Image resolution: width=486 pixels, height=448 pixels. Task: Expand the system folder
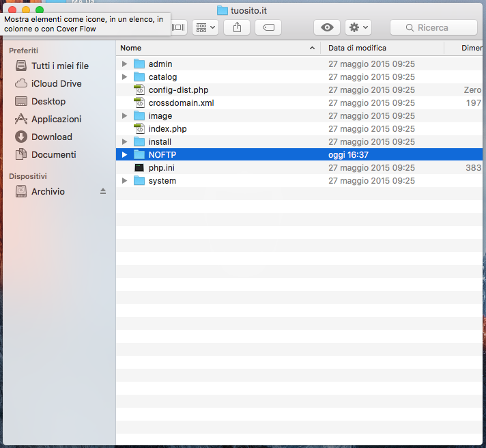click(x=125, y=181)
